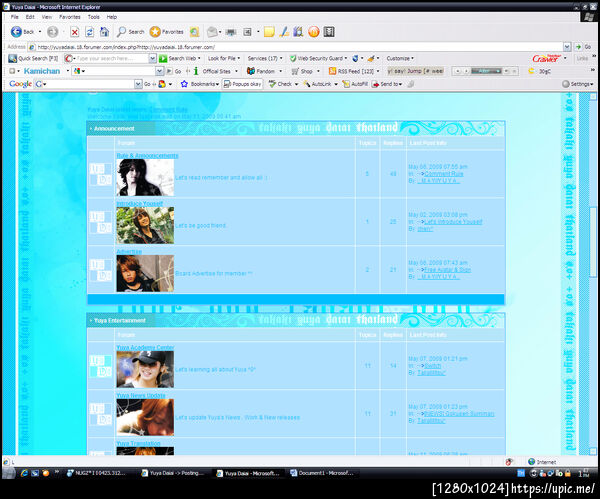This screenshot has width=600, height=499.
Task: Click the AutoFill button
Action: click(x=355, y=84)
